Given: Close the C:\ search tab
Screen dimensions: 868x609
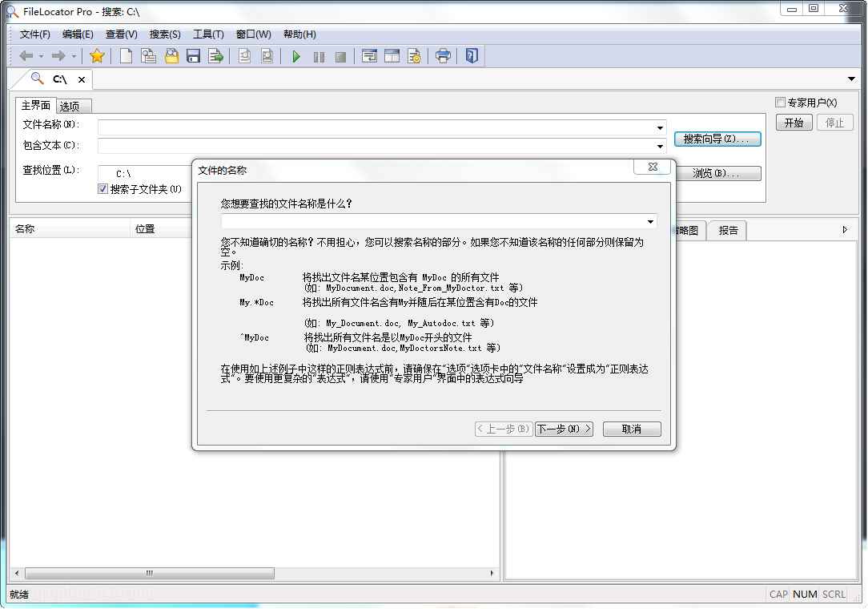Looking at the screenshot, I should click(82, 79).
